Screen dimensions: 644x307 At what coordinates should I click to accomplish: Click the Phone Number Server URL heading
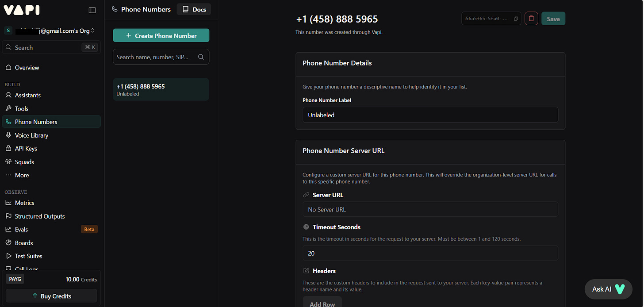point(343,150)
